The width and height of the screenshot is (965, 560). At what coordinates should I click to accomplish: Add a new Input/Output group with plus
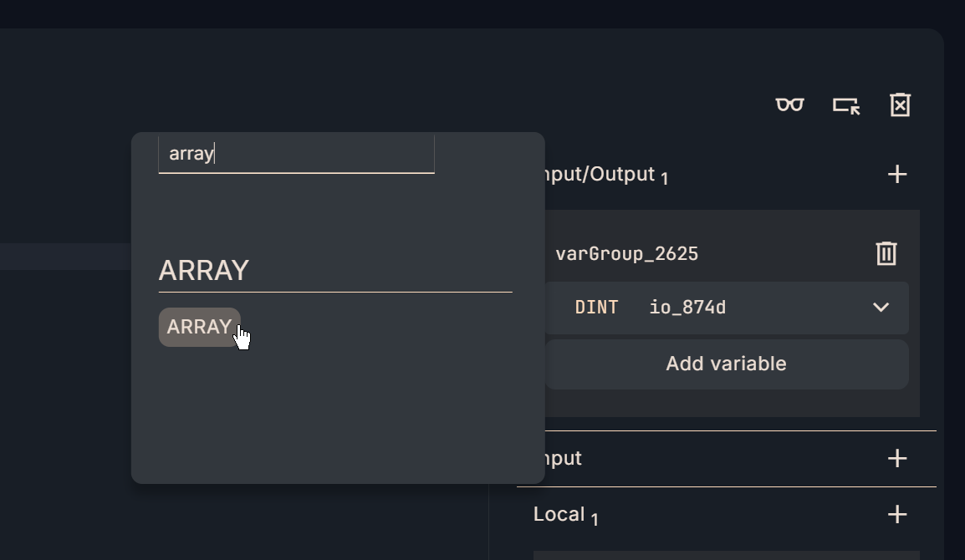pos(896,174)
